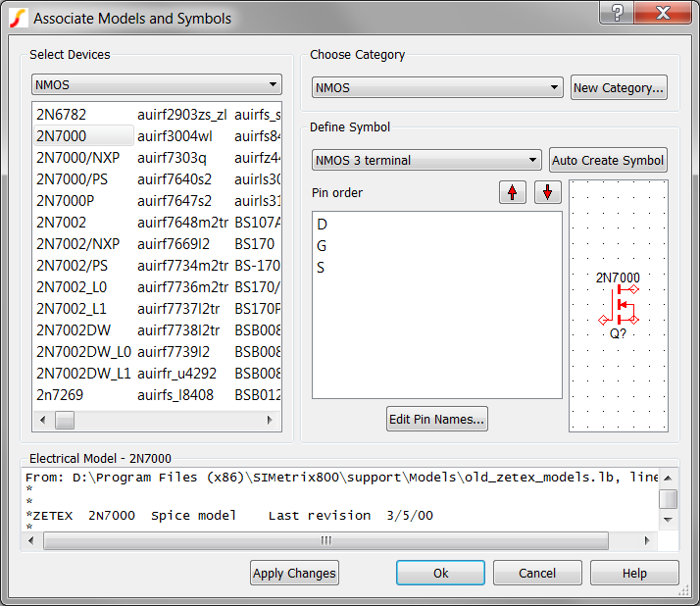Cancel the Associate Models dialog
Image resolution: width=700 pixels, height=606 pixels.
pos(537,573)
